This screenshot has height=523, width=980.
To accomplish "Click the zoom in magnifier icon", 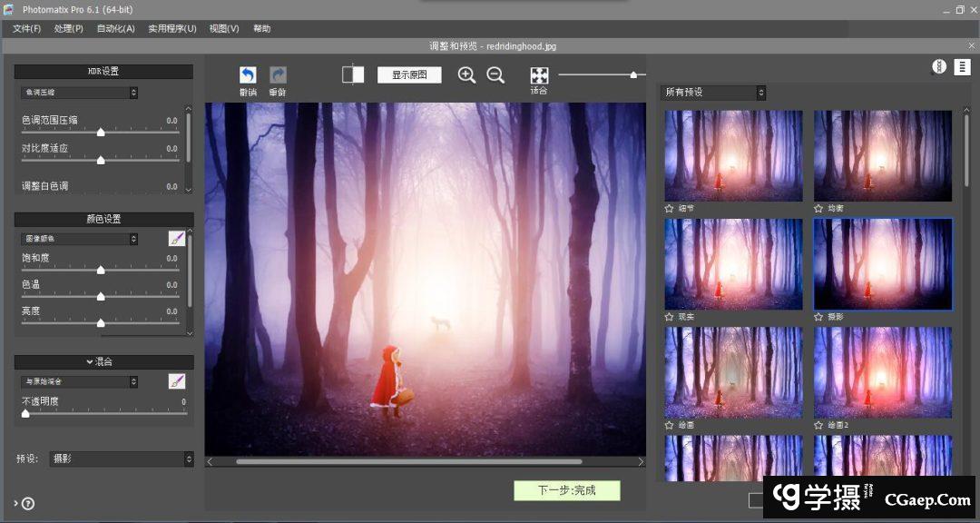I will pyautogui.click(x=466, y=75).
